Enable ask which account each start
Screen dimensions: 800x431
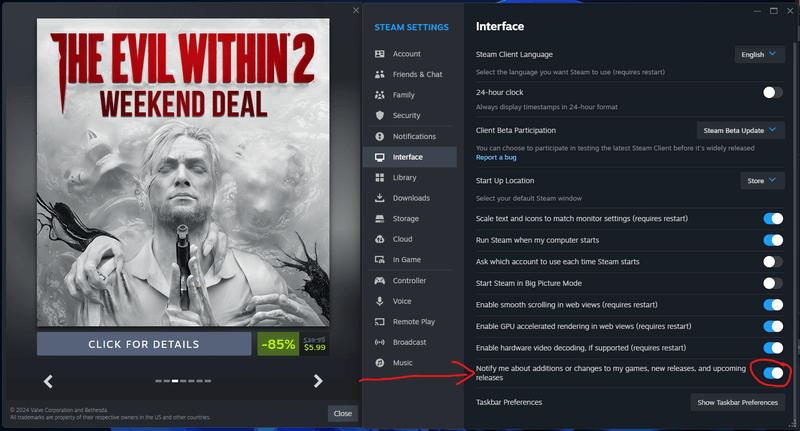pyautogui.click(x=772, y=262)
